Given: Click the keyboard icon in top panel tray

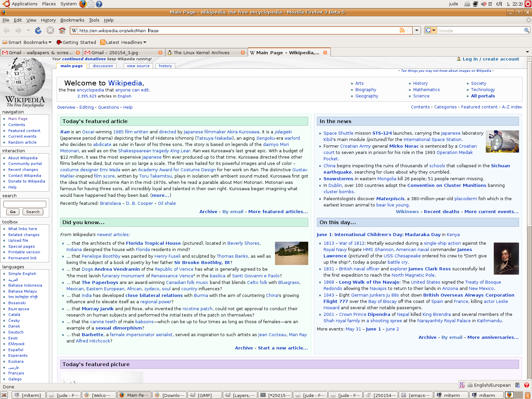Looking at the screenshot, I should tap(467, 4).
